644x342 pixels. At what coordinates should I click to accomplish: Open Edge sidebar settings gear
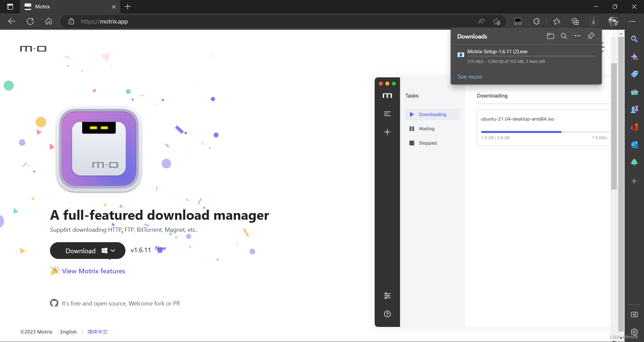634,332
